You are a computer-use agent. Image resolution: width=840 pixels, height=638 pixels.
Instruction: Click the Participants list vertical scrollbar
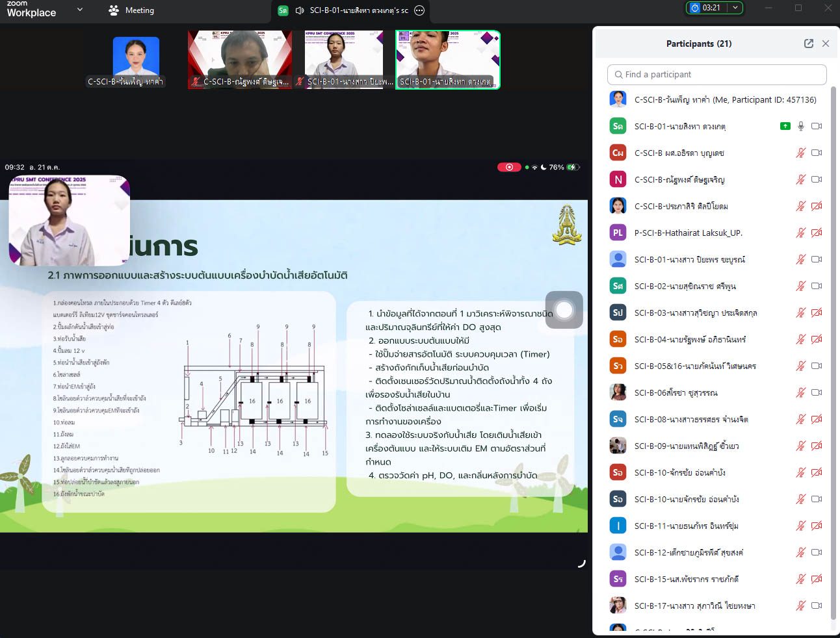[x=833, y=325]
